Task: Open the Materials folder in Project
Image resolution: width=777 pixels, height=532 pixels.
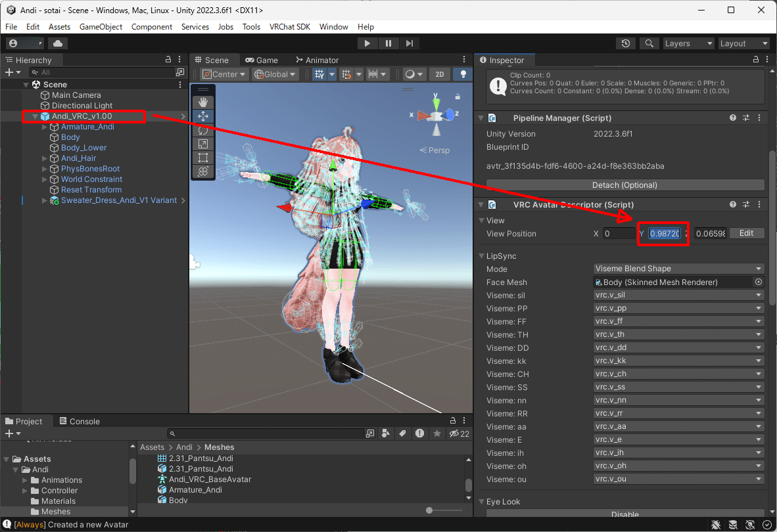Action: pos(59,501)
